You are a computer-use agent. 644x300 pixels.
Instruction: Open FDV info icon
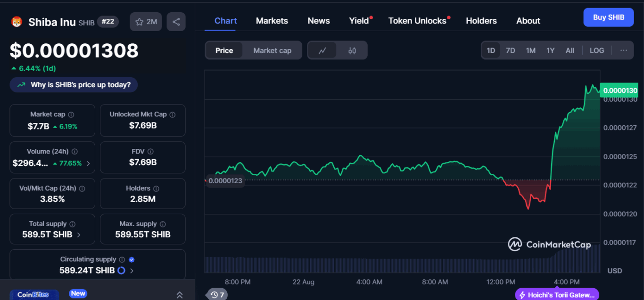point(150,152)
